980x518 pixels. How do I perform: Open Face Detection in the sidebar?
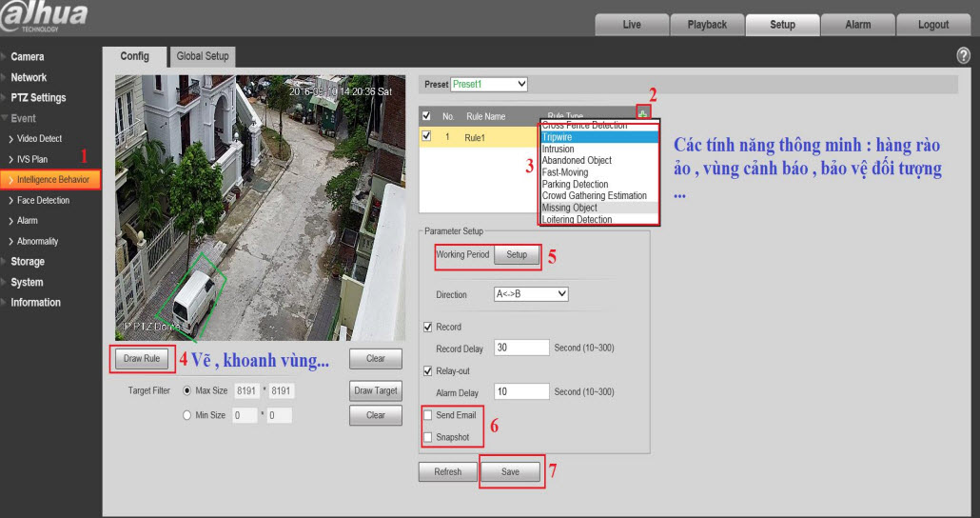[43, 200]
